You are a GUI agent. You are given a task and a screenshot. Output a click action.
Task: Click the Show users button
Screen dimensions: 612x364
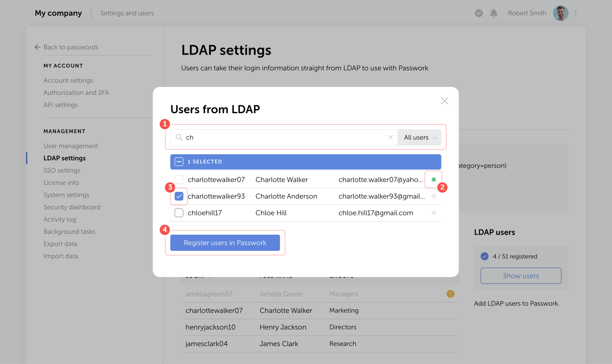(x=521, y=276)
